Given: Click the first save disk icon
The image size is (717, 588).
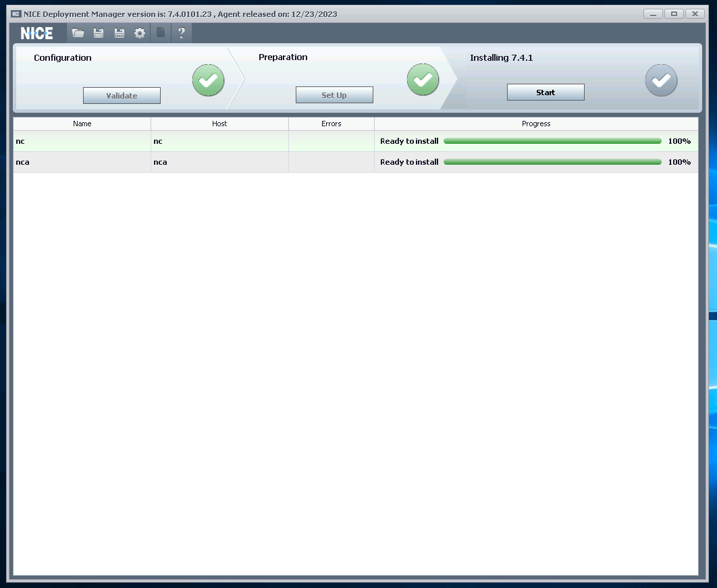Looking at the screenshot, I should tap(99, 33).
